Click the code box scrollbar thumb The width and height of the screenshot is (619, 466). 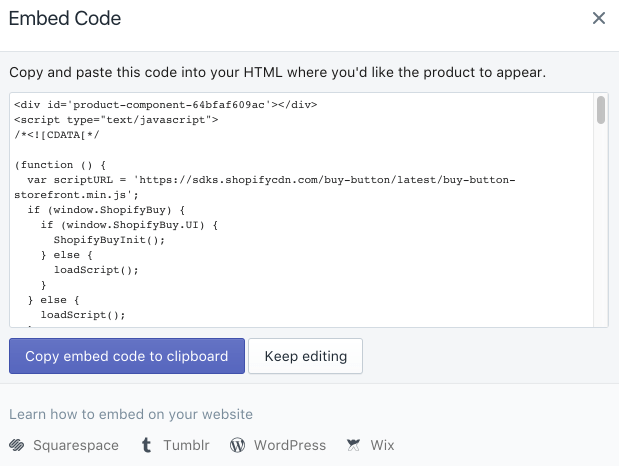pyautogui.click(x=601, y=110)
